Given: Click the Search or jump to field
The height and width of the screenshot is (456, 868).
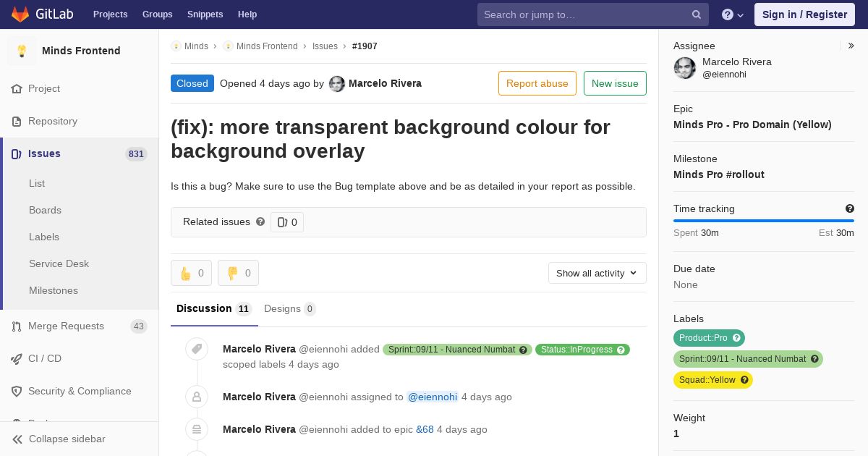Looking at the screenshot, I should 593,14.
